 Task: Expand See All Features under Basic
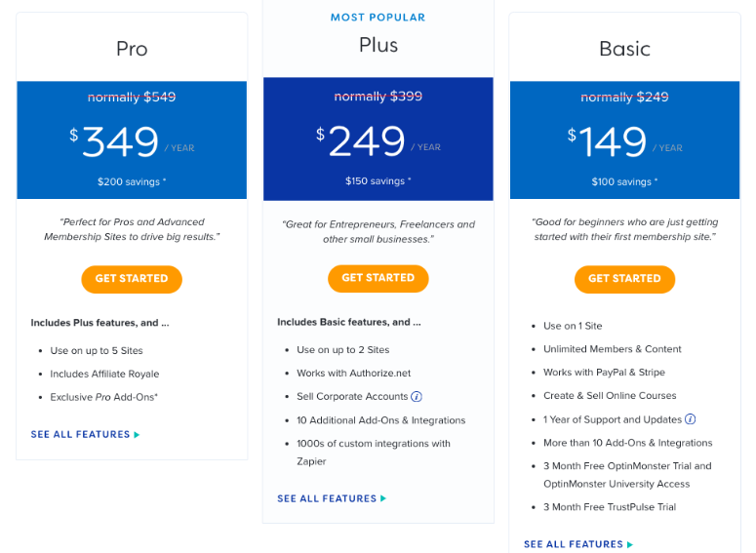(x=574, y=544)
